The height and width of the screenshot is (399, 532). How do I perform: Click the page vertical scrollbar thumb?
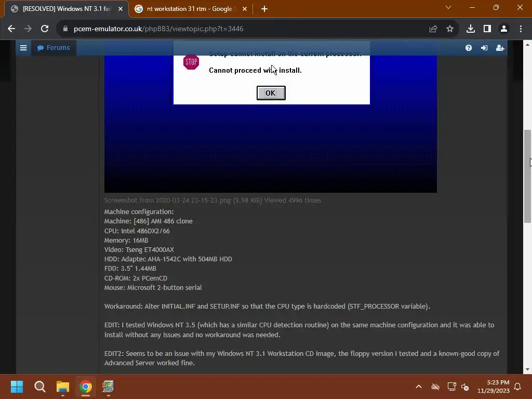(x=527, y=177)
